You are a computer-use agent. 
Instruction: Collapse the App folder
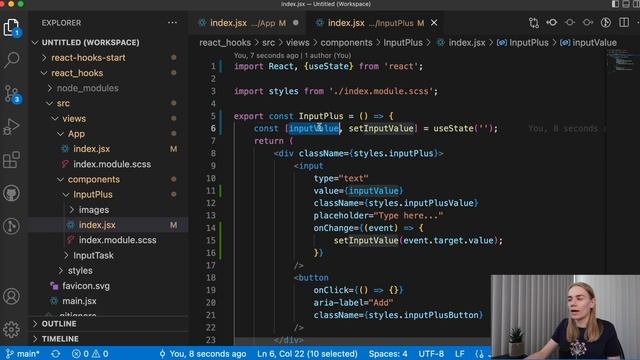click(76, 134)
